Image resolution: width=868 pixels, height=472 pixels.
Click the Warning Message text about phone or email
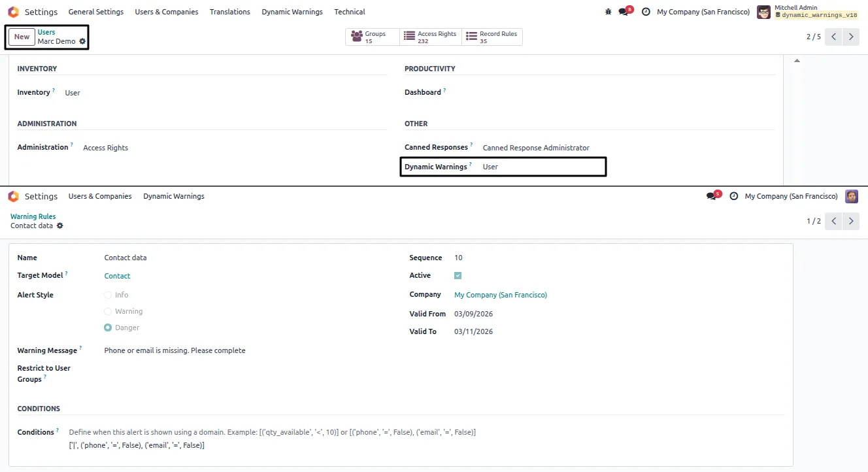(175, 350)
